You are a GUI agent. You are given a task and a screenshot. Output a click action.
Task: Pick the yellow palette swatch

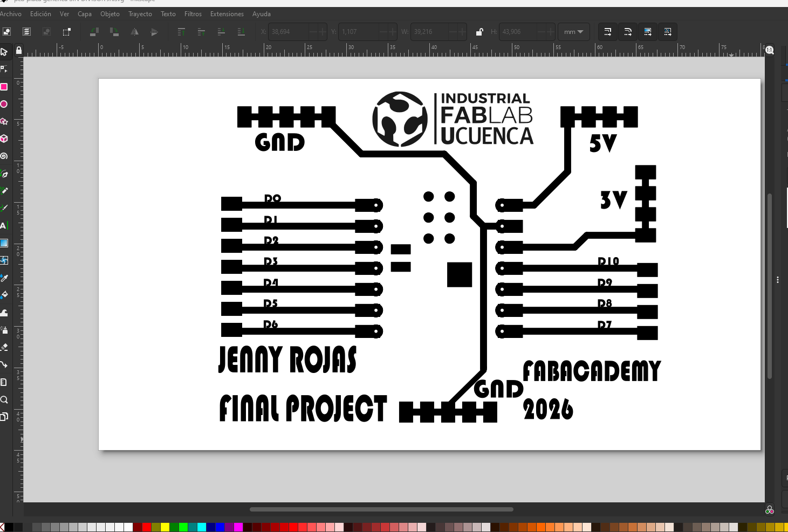pos(165,527)
